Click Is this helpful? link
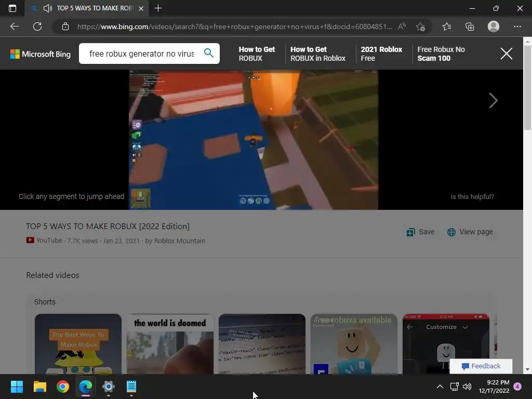The image size is (532, 399). (472, 196)
